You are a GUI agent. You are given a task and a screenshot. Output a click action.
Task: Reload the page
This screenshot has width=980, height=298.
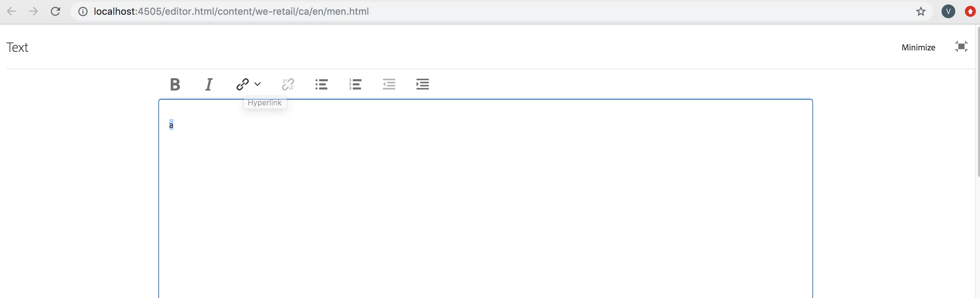56,11
